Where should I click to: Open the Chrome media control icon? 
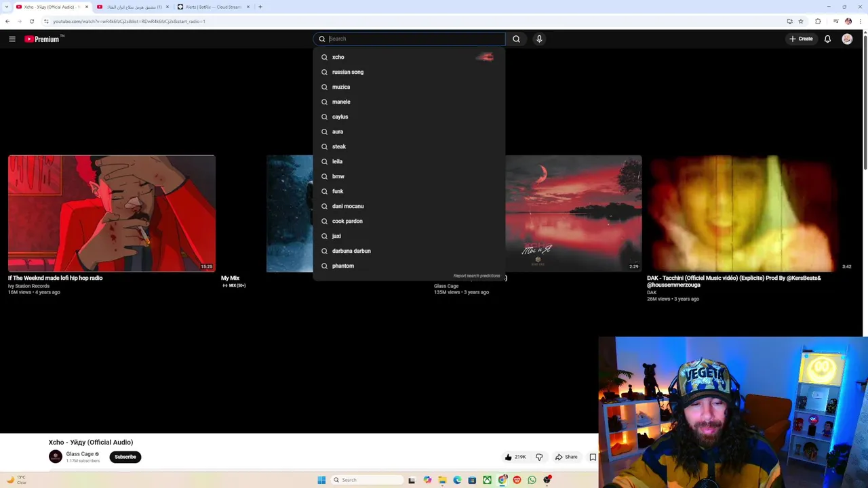pyautogui.click(x=836, y=21)
